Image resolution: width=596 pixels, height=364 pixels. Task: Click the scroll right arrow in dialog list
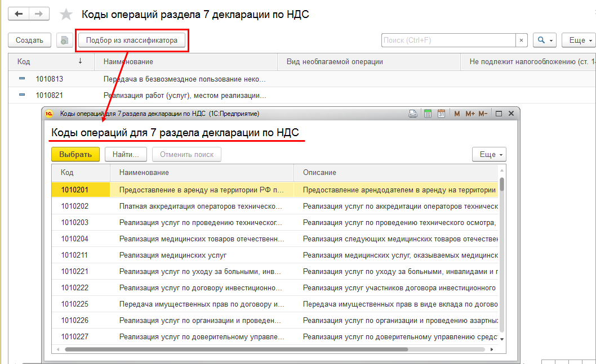point(492,349)
